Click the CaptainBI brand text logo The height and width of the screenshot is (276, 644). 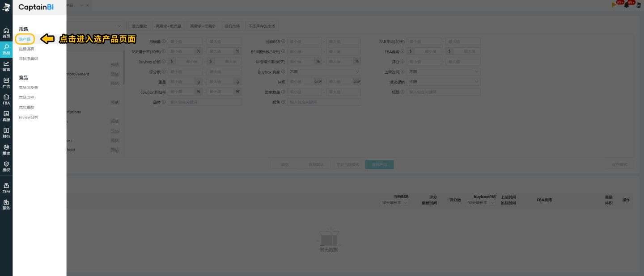tap(36, 7)
